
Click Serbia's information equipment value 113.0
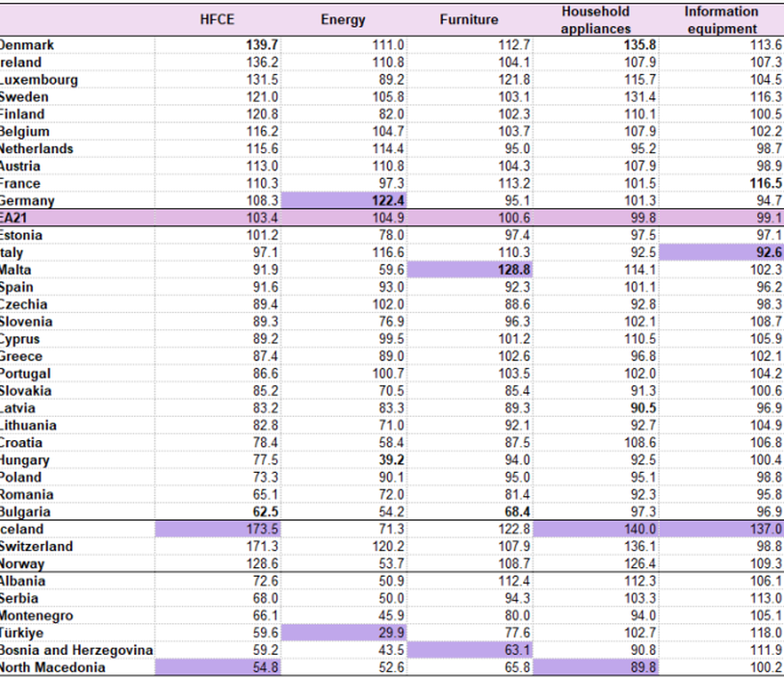pyautogui.click(x=766, y=598)
